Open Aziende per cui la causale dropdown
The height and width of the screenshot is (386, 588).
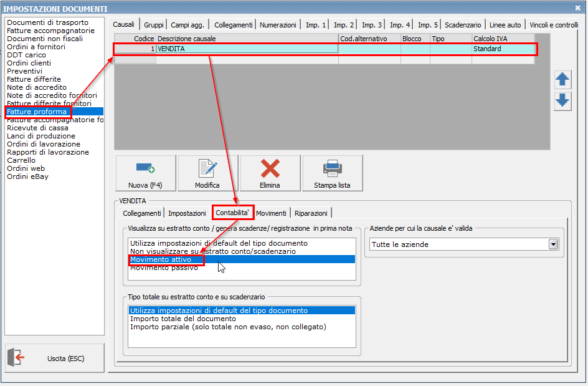(x=553, y=244)
